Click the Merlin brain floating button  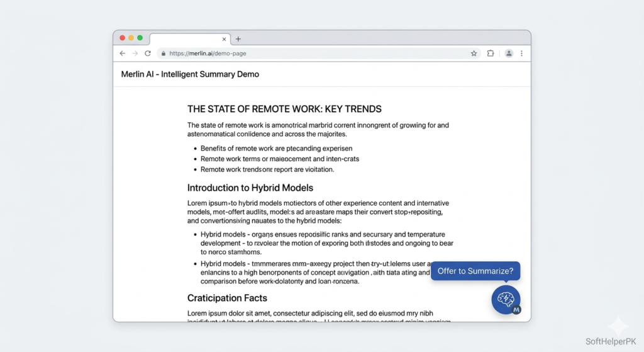tap(506, 299)
